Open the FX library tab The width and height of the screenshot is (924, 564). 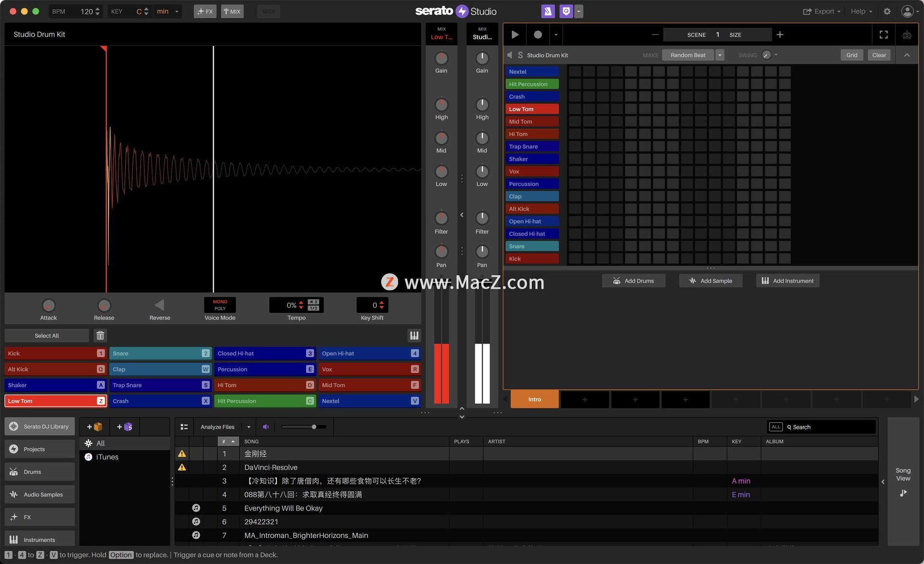point(39,517)
